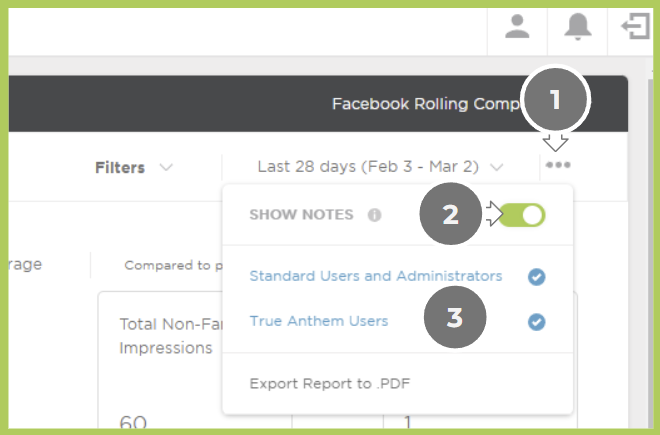The width and height of the screenshot is (660, 435).
Task: Click Standard Users and Administrators link
Action: (375, 276)
